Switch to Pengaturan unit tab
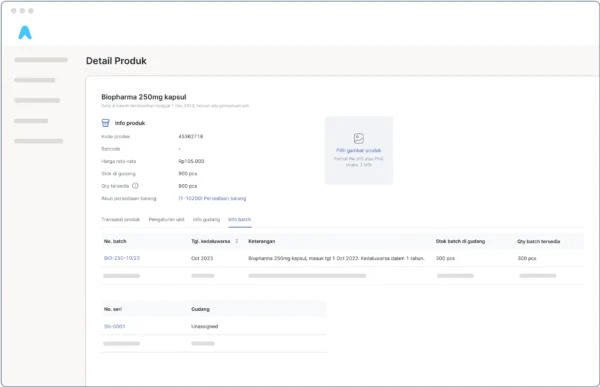The width and height of the screenshot is (600, 387). tap(166, 219)
